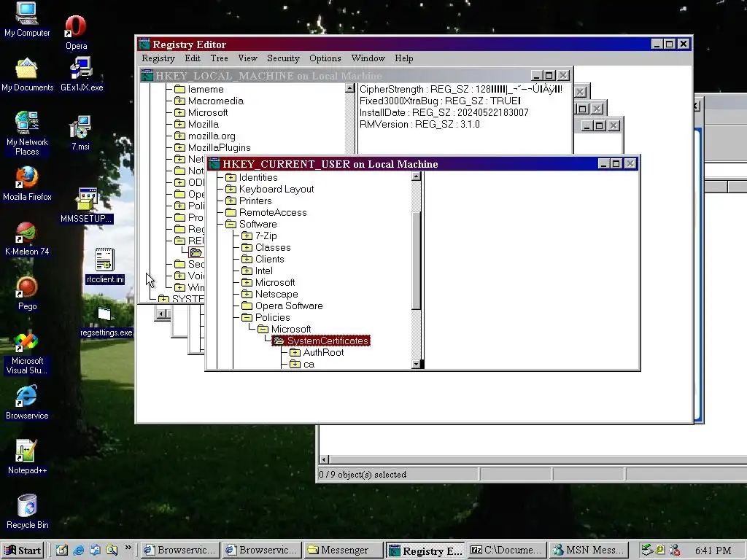Select the InstallDate registry value
Image resolution: width=747 pixels, height=560 pixels.
[x=444, y=113]
